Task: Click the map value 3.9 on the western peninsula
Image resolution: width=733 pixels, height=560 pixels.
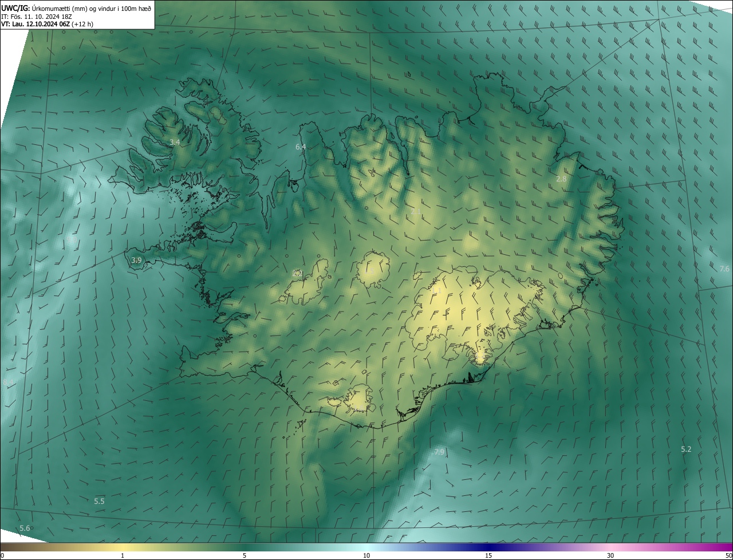Action: click(136, 261)
